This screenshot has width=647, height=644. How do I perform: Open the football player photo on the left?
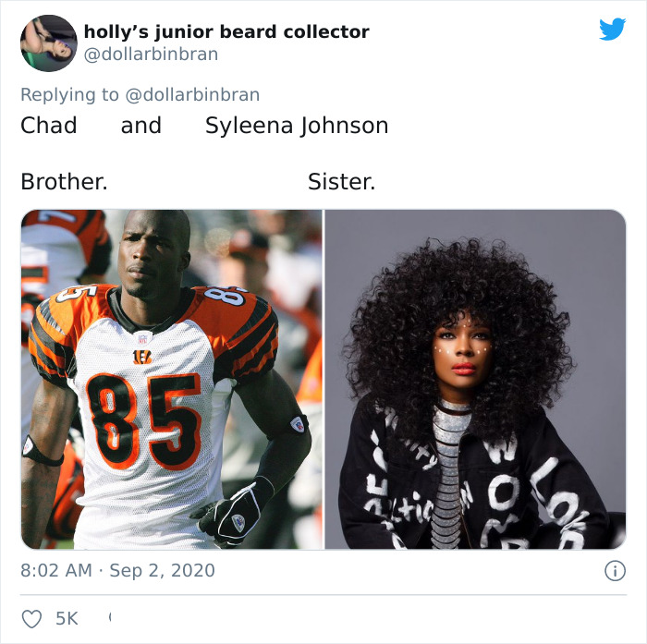coord(172,379)
